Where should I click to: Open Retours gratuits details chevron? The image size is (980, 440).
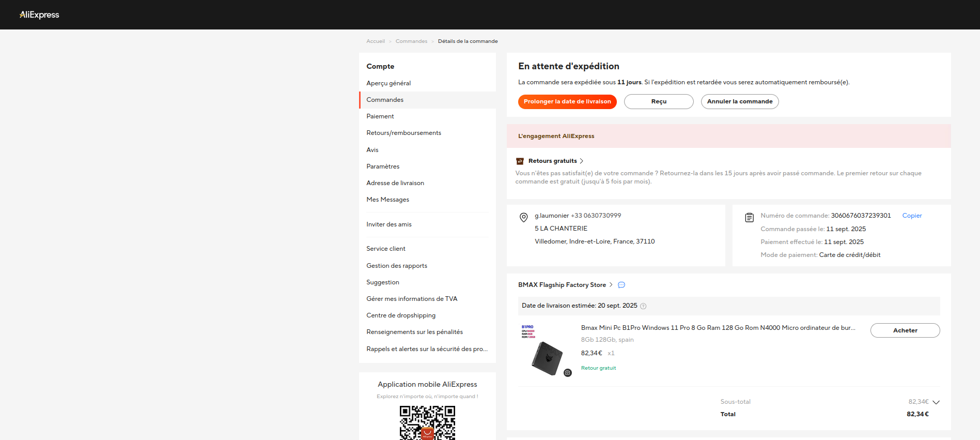pyautogui.click(x=582, y=161)
